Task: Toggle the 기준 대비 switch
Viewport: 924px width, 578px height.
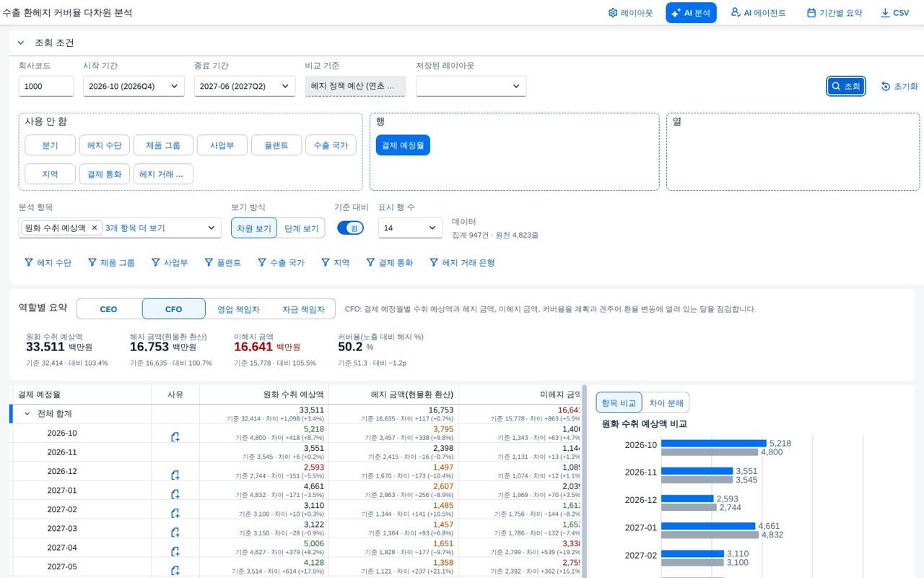Action: [350, 228]
